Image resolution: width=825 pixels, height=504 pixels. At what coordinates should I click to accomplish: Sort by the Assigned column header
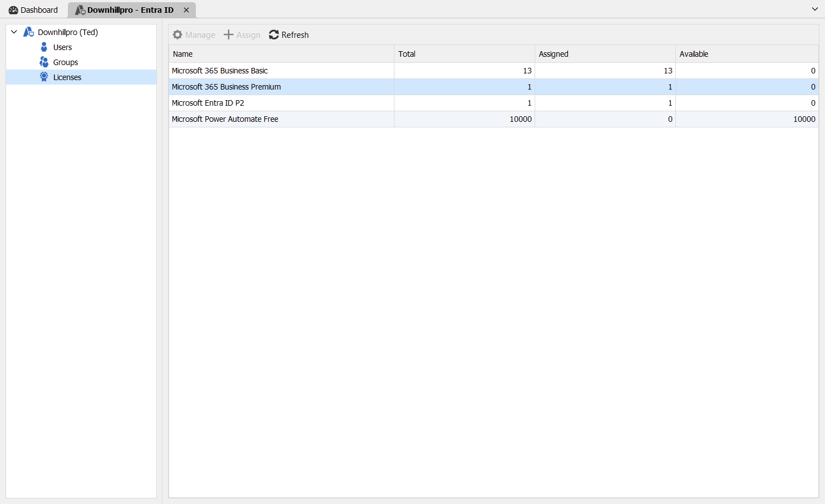(605, 54)
